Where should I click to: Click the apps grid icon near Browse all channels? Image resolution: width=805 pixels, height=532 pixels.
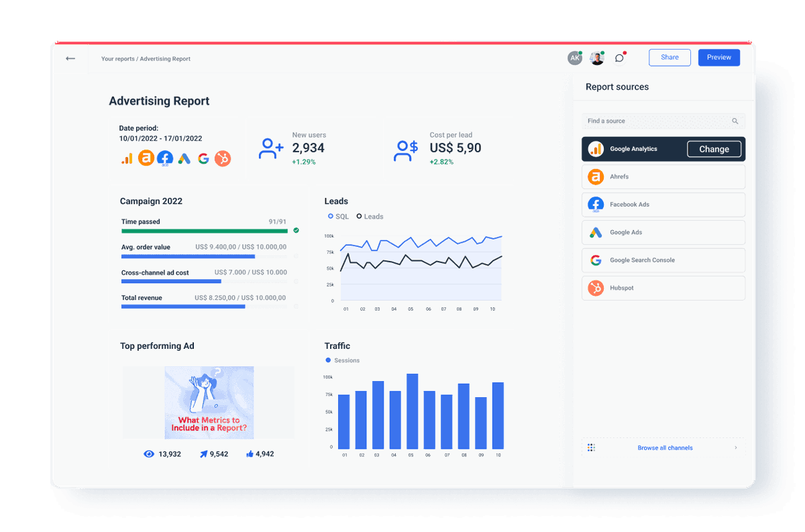pos(590,447)
